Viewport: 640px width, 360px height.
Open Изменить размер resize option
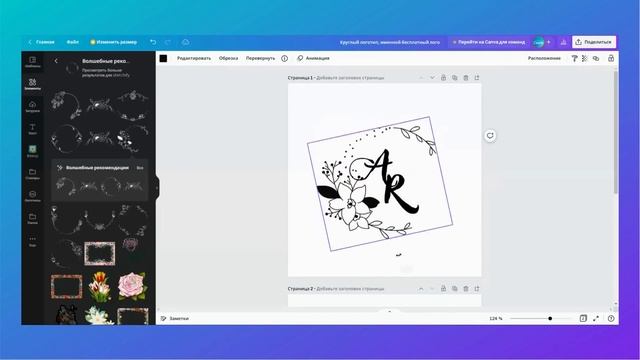(113, 42)
